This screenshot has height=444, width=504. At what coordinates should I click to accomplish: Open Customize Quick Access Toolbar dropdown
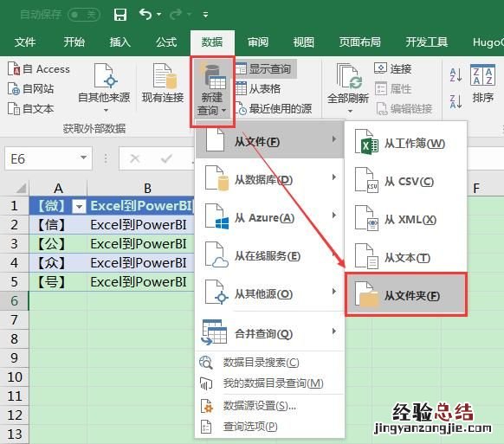point(206,15)
